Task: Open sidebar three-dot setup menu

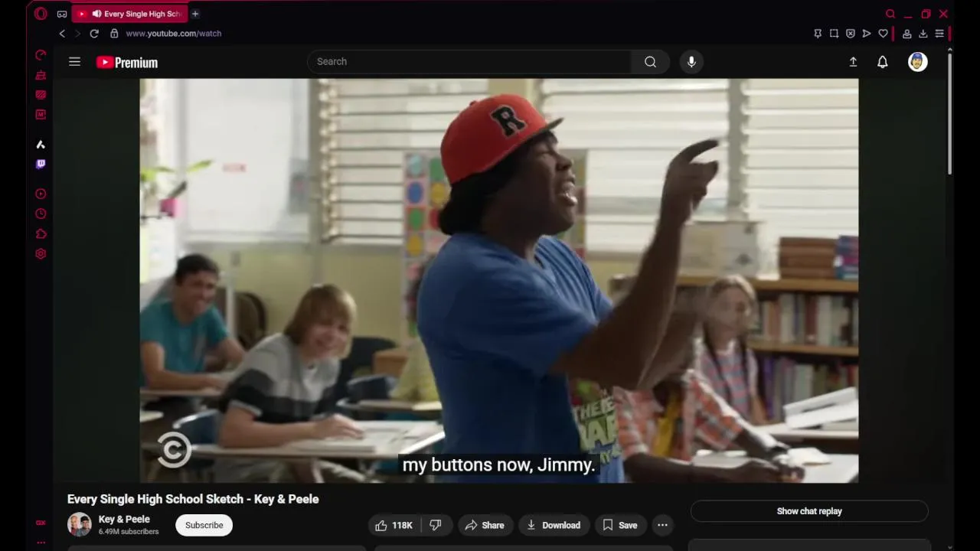Action: coord(41,543)
